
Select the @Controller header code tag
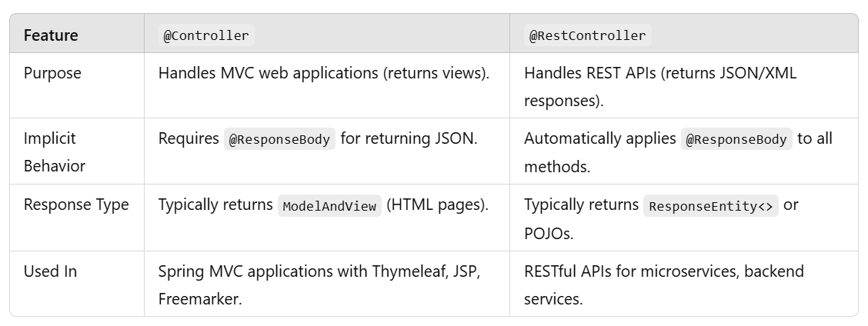click(x=206, y=35)
